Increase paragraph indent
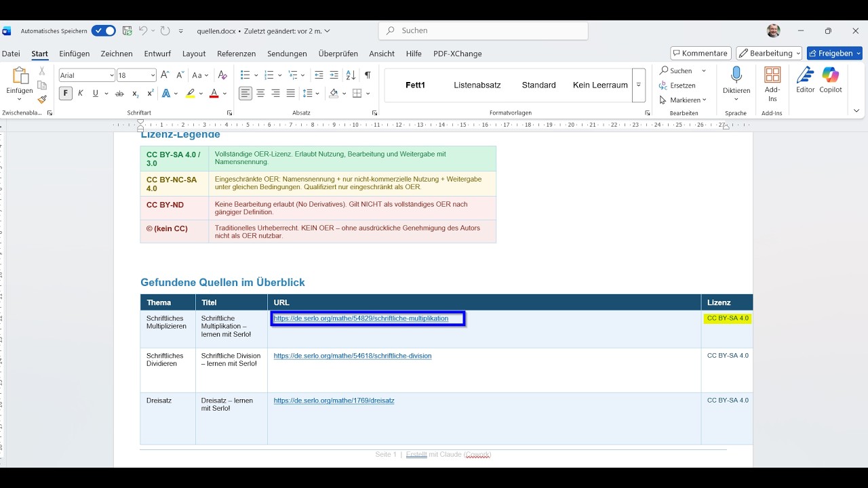This screenshot has height=488, width=868. [x=334, y=75]
